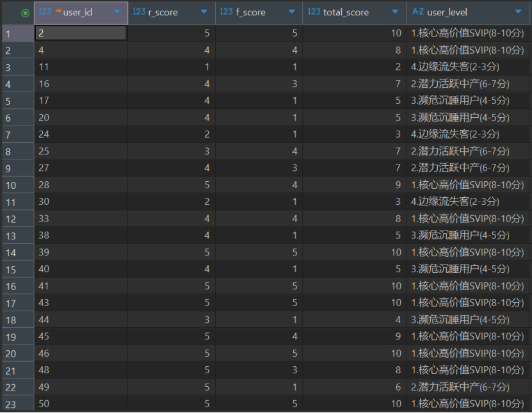Select row number 1 header
This screenshot has width=532, height=413.
tap(18, 33)
